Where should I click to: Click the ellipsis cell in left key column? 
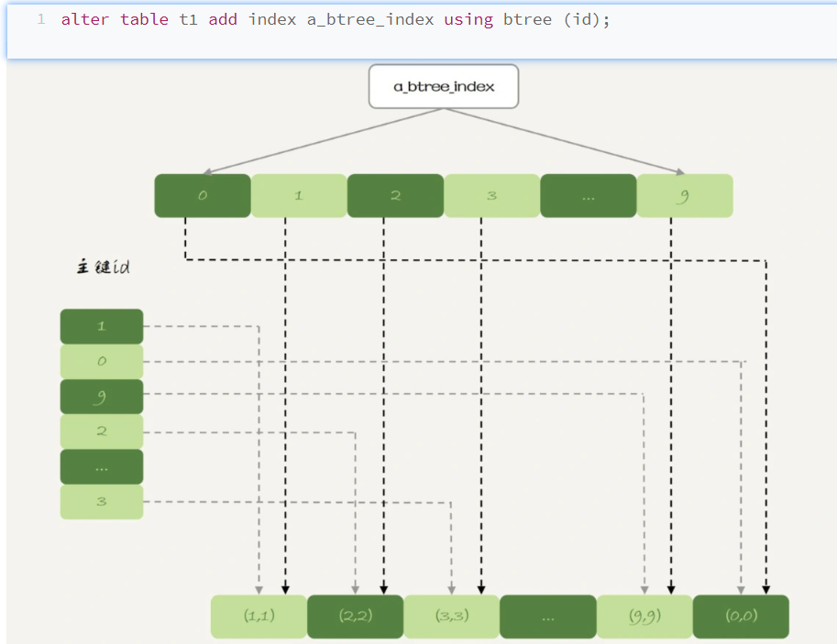[x=102, y=467]
